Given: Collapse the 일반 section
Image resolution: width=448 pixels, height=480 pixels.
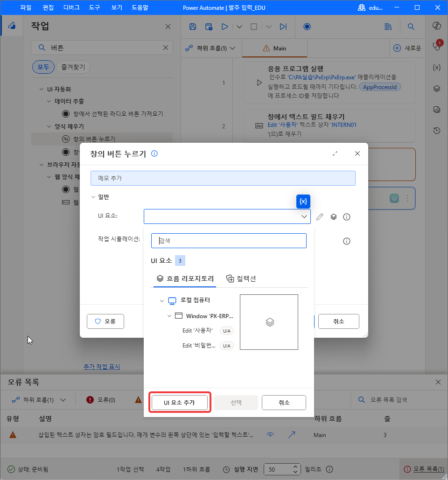Looking at the screenshot, I should 93,197.
